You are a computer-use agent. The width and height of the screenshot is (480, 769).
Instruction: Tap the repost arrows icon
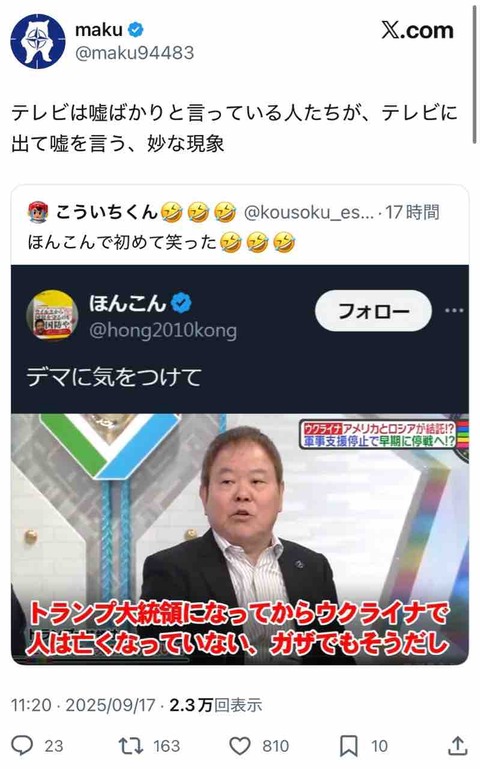(x=131, y=746)
